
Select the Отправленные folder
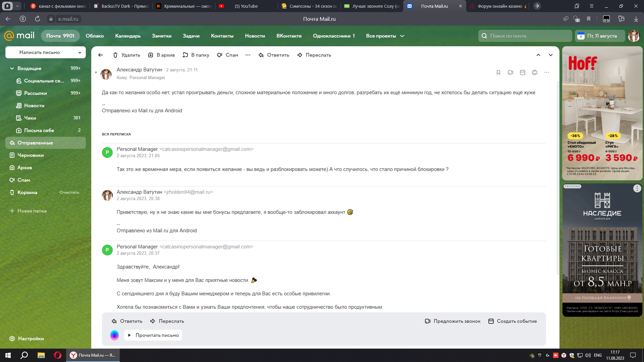coord(46,143)
